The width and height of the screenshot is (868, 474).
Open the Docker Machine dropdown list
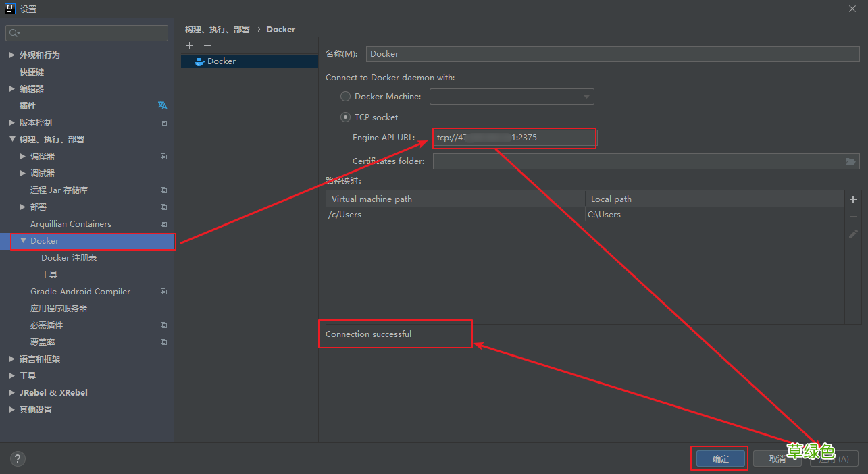511,97
